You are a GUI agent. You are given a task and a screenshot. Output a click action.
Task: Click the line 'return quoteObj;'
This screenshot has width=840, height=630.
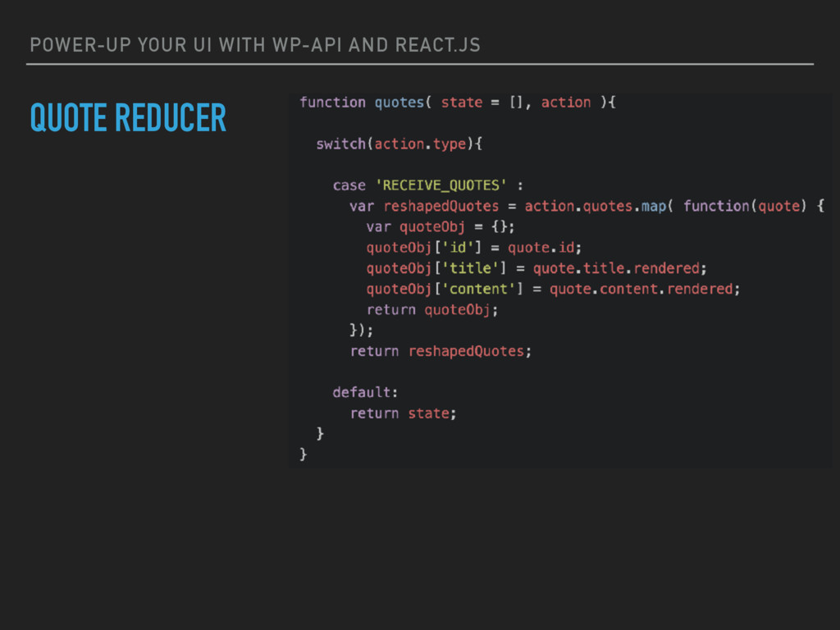coord(432,310)
